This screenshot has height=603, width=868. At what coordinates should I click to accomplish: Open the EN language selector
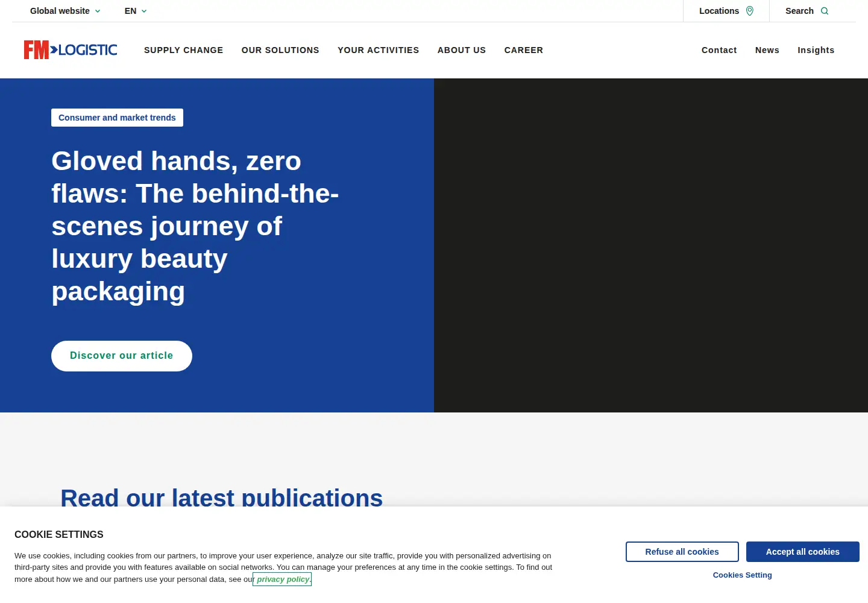(x=136, y=11)
